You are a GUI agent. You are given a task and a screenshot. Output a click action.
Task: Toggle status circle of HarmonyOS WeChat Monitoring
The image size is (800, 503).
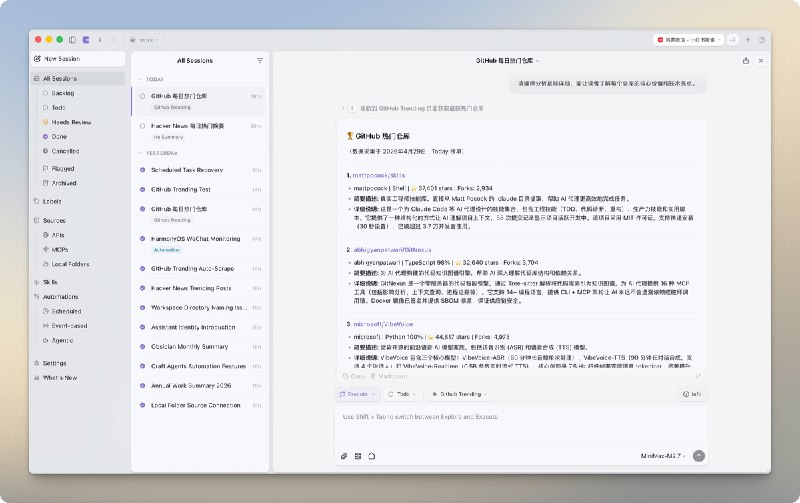pos(142,239)
